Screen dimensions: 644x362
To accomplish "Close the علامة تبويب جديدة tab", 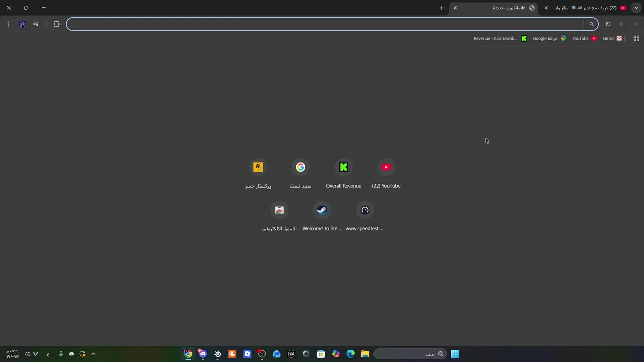I will (x=455, y=8).
